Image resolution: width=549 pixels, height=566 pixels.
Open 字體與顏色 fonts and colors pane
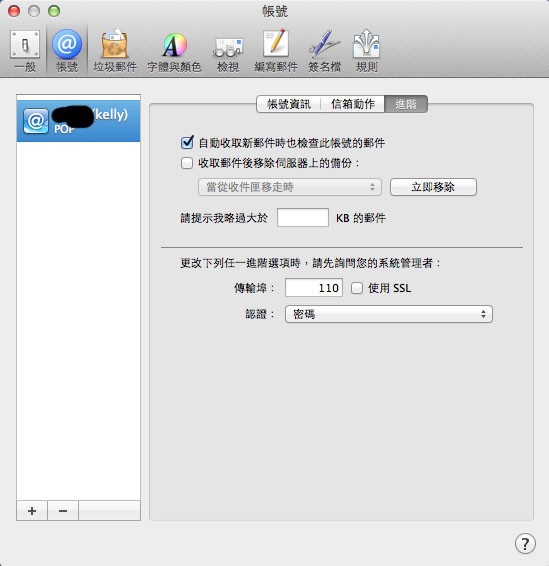tap(174, 51)
